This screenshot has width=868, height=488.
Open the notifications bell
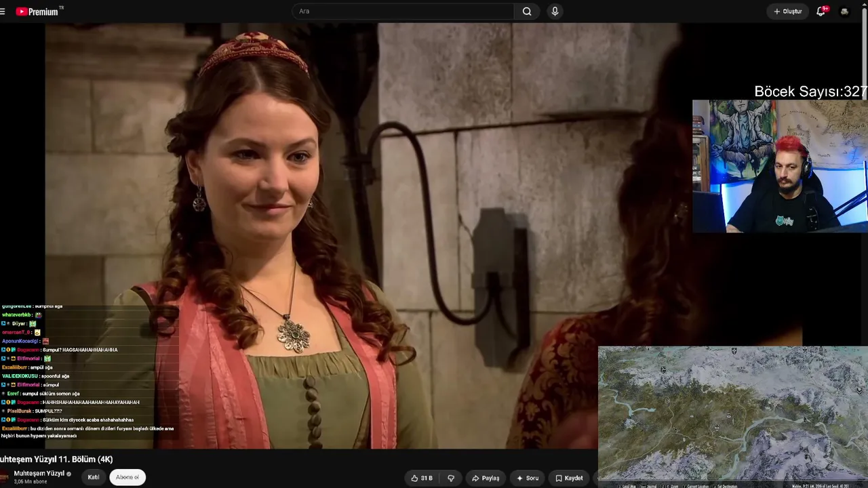point(821,12)
